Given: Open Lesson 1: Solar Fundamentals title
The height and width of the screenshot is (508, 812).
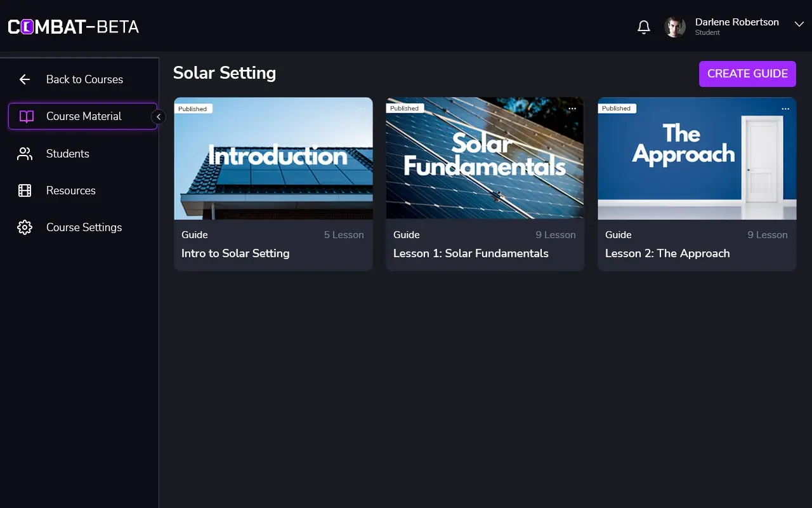Looking at the screenshot, I should 471,253.
